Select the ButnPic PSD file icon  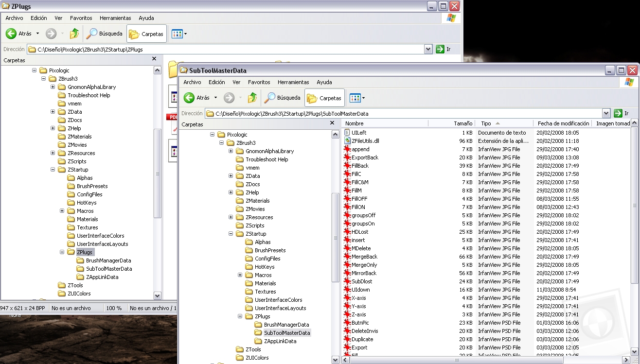[347, 322]
